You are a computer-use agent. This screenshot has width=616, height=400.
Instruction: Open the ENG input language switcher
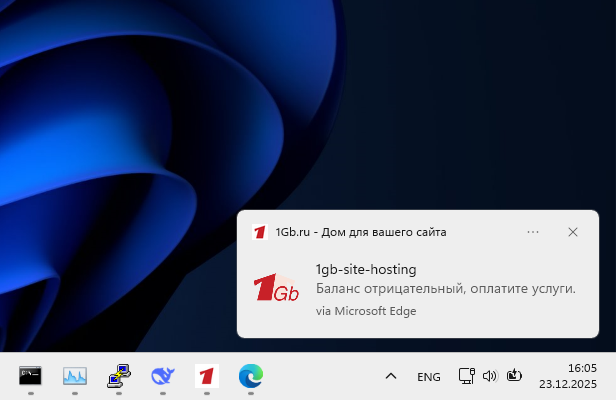coord(428,377)
